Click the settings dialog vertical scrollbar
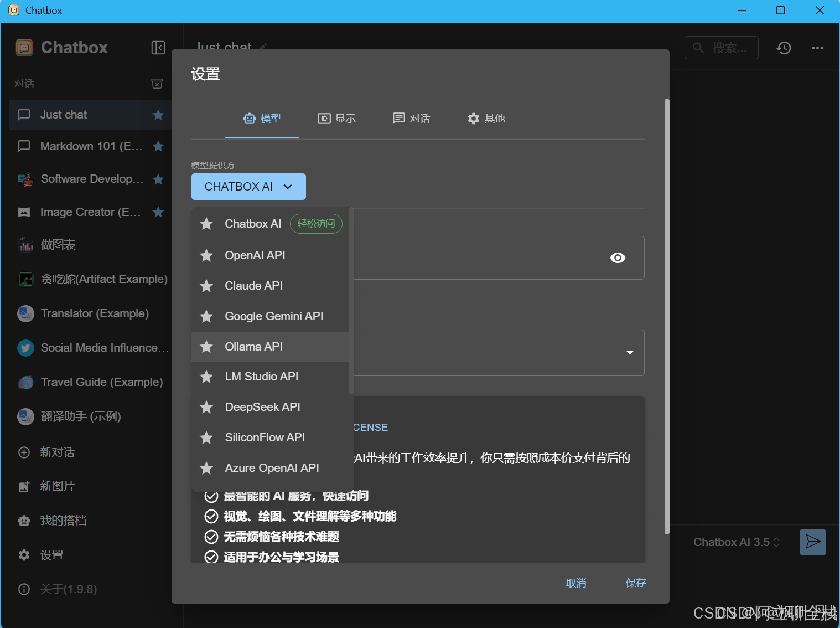This screenshot has height=628, width=840. (667, 316)
